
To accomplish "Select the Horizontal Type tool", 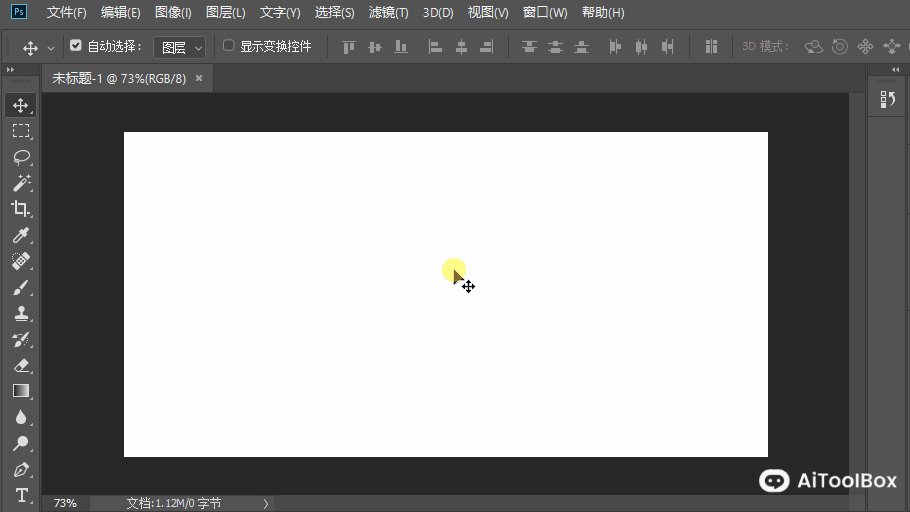I will 21,495.
